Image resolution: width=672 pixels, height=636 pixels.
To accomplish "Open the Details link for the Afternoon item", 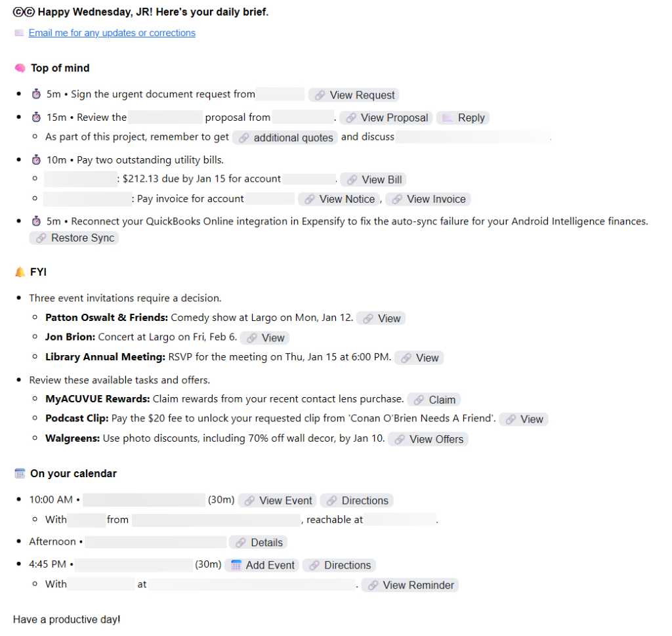I will (259, 542).
